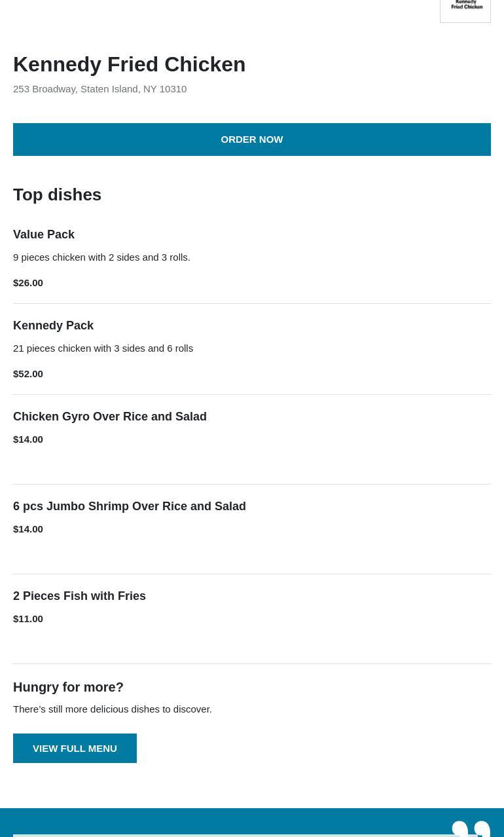Open the Kennedy Pack dish
504x837 pixels.
53,325
